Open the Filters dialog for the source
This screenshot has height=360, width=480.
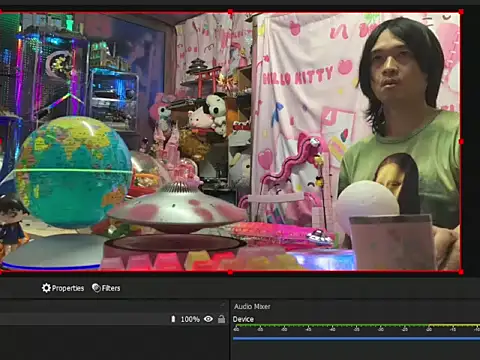[106, 288]
